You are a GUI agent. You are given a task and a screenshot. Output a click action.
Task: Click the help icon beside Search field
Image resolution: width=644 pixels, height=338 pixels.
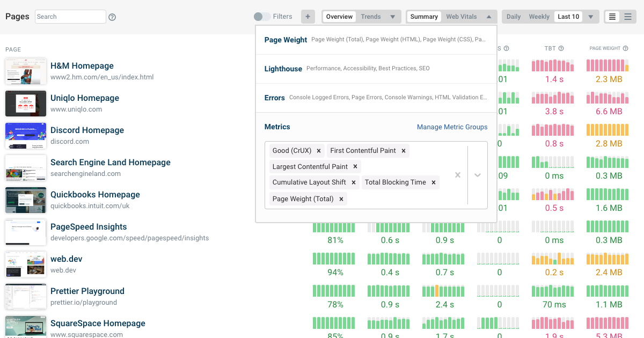pos(112,17)
